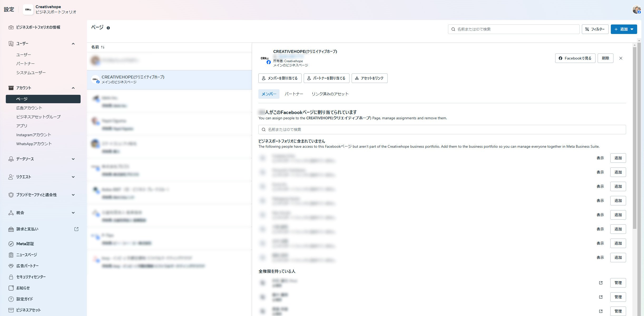Viewport: 644px width, 316px height.
Task: Click the データソース icon in sidebar
Action: tap(11, 159)
